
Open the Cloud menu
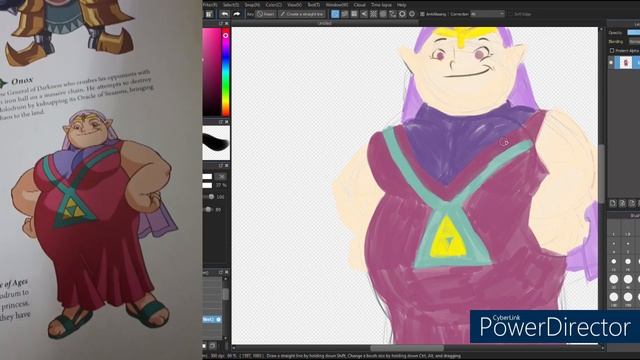point(359,5)
